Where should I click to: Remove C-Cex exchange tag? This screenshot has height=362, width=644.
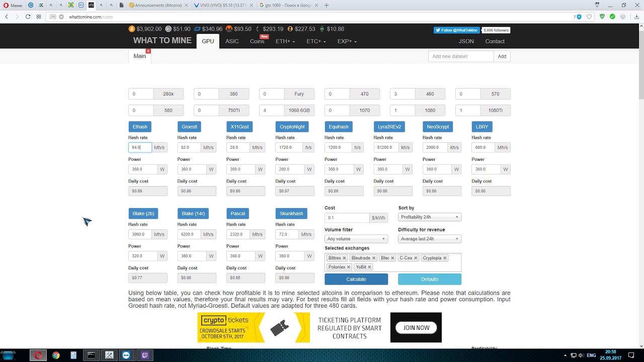416,258
